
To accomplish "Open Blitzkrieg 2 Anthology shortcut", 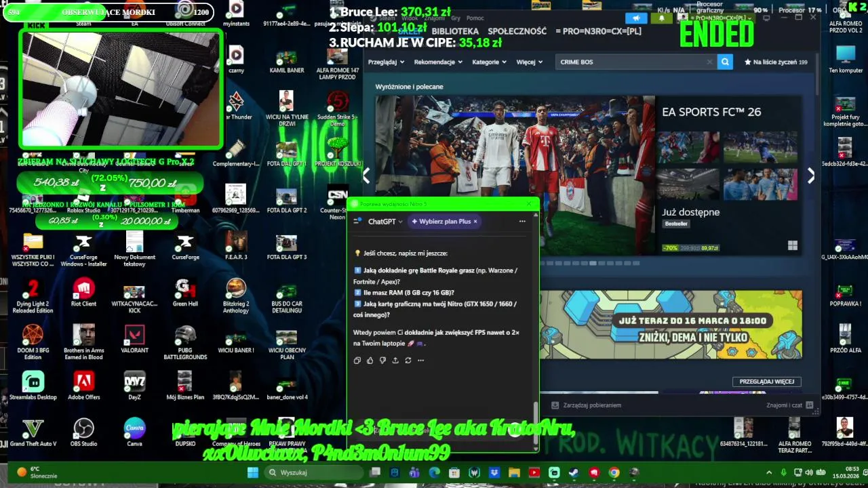I will [236, 296].
